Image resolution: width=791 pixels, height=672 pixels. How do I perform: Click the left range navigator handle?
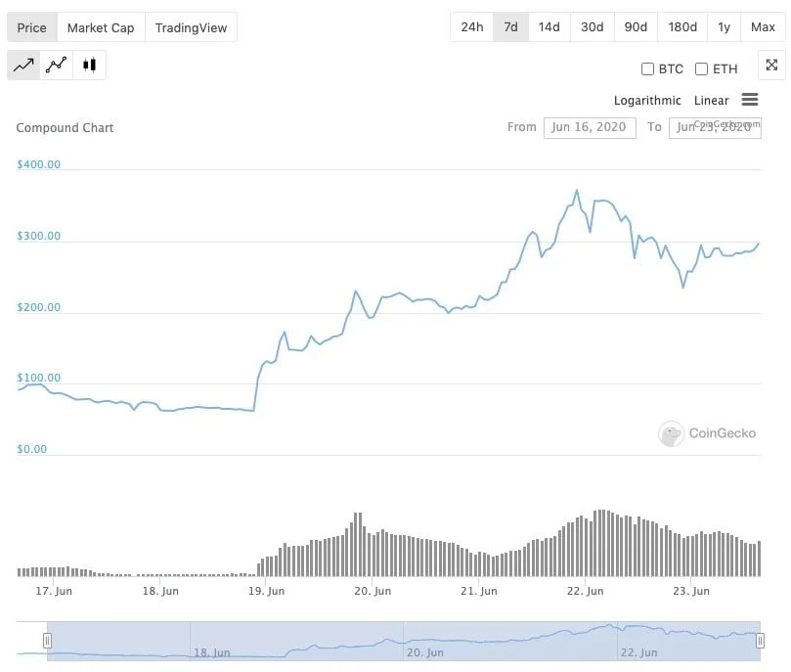47,640
